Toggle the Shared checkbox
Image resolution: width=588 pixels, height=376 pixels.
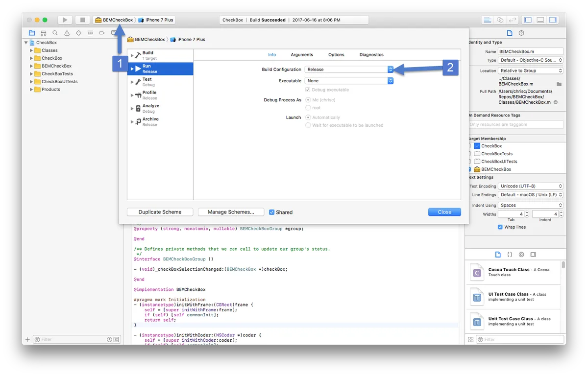[272, 212]
